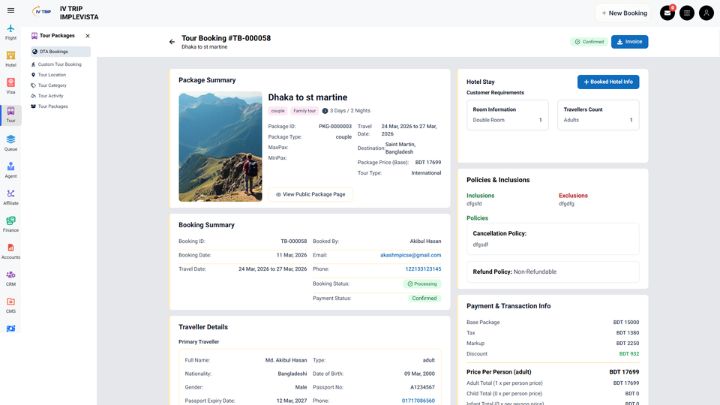Open the Affiliate sidebar icon
Viewport: 720px width, 405px height.
[x=11, y=196]
